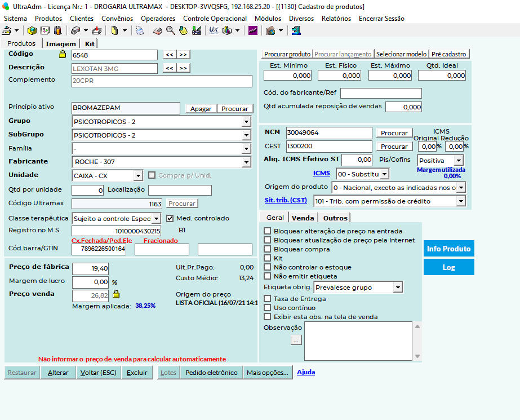Click the globe with box toolbar icon
This screenshot has width=520, height=420.
(x=270, y=31)
